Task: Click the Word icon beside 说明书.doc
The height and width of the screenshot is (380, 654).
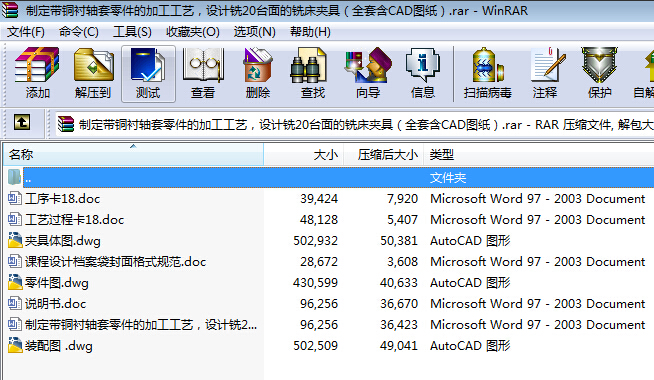Action: [15, 303]
